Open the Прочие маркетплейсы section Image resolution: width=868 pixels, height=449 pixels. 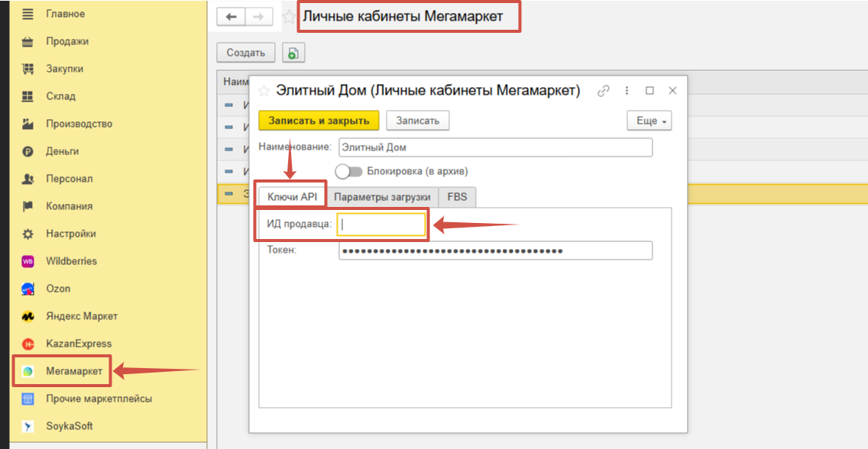tap(99, 399)
